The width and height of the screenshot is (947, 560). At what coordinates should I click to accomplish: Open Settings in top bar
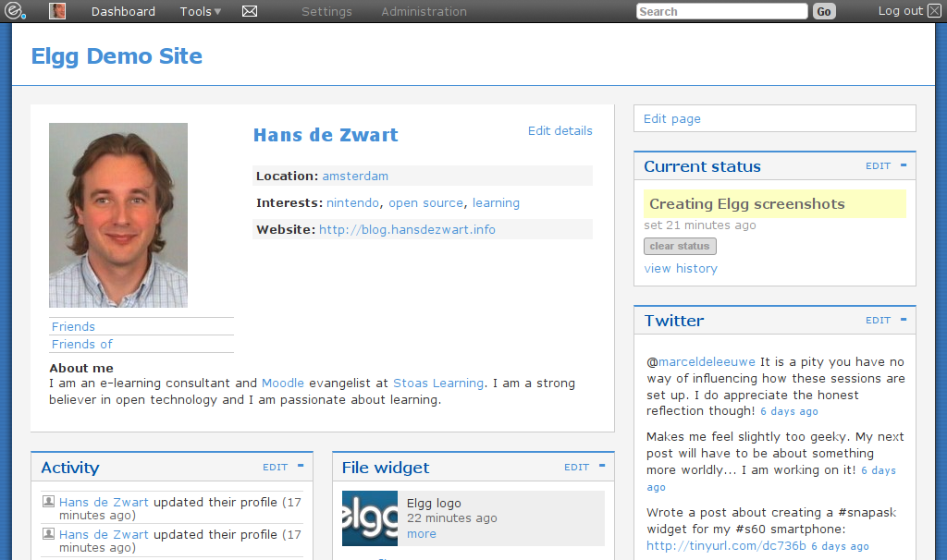(x=326, y=11)
